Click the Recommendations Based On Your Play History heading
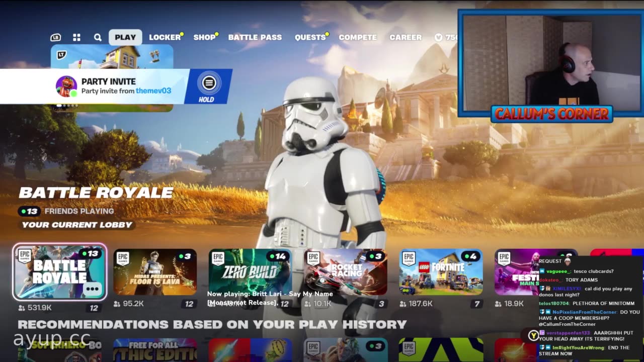The height and width of the screenshot is (362, 644). coord(212,325)
